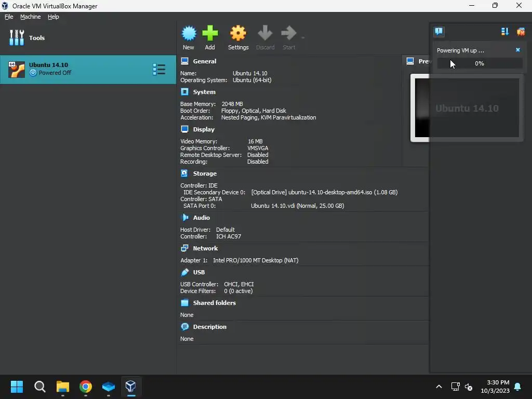The image size is (532, 399).
Task: Click the Shared folders section heading
Action: (x=215, y=303)
